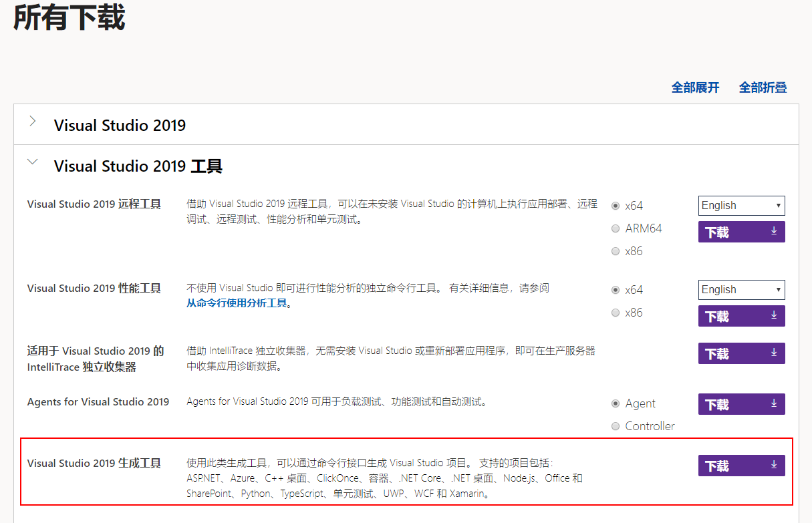Open language dropdown for 性能工具
Screen dimensions: 812x523
click(741, 290)
